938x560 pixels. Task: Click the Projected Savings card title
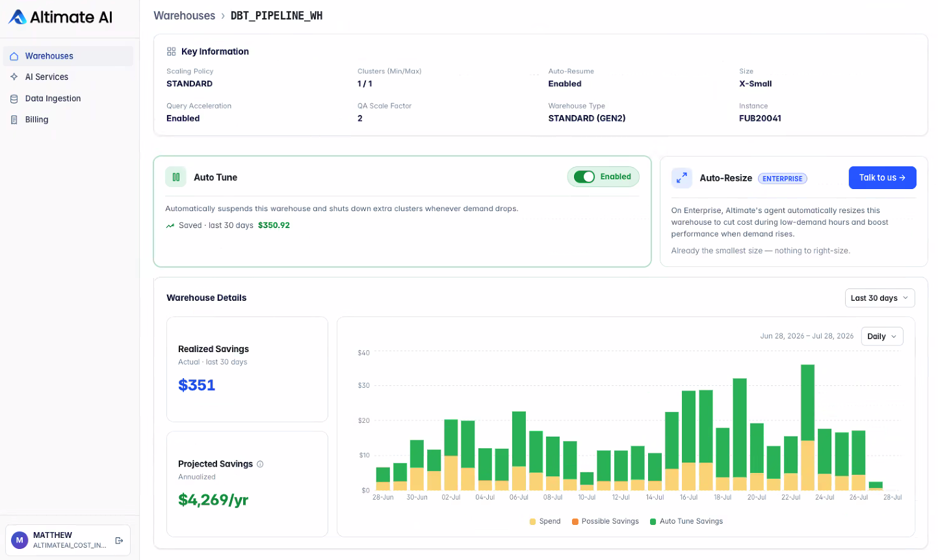coord(215,464)
